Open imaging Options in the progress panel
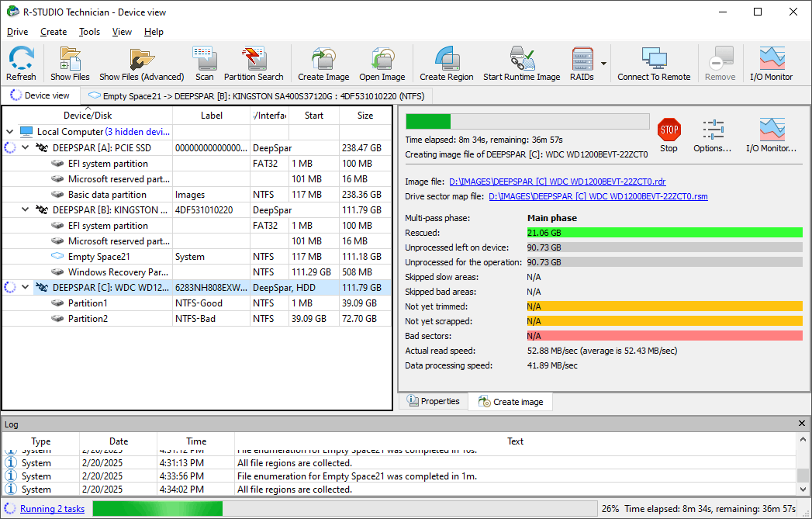812x519 pixels. (713, 136)
